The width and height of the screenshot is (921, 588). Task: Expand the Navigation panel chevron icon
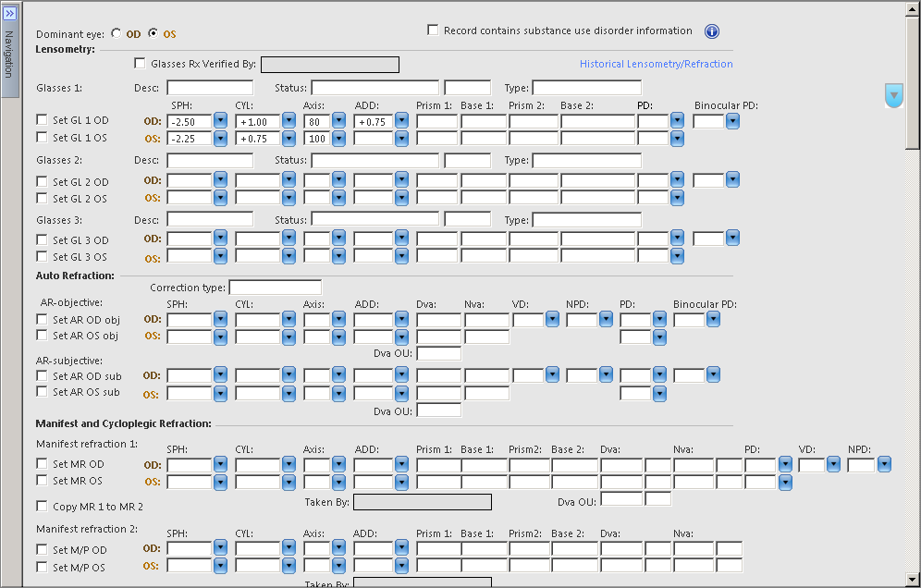pyautogui.click(x=10, y=13)
